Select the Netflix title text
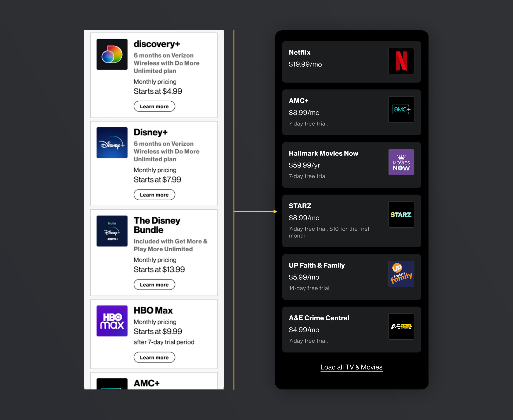The width and height of the screenshot is (513, 420). click(300, 52)
